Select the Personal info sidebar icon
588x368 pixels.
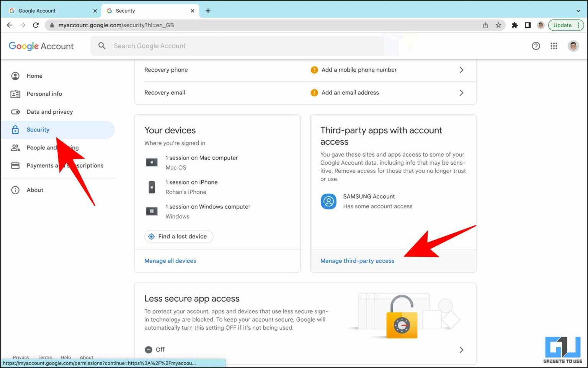point(15,94)
